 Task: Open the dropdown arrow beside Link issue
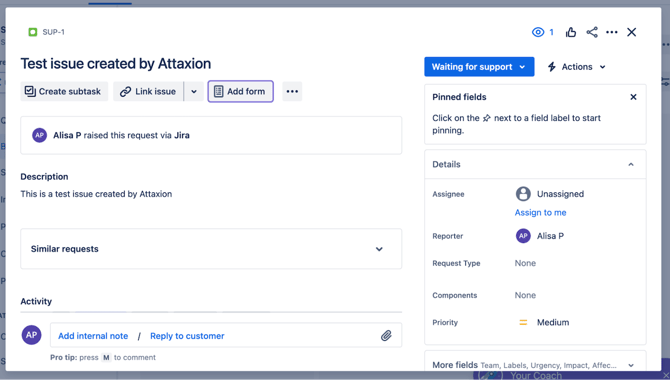coord(194,91)
